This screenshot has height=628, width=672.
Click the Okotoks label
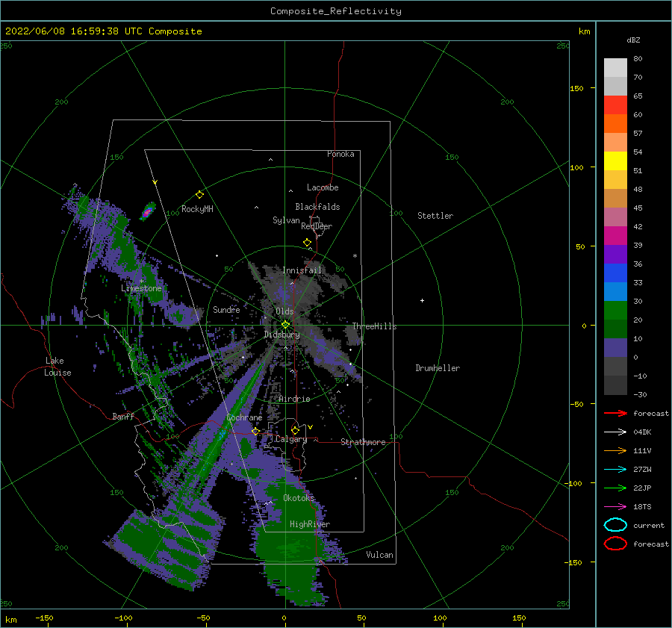(x=299, y=497)
